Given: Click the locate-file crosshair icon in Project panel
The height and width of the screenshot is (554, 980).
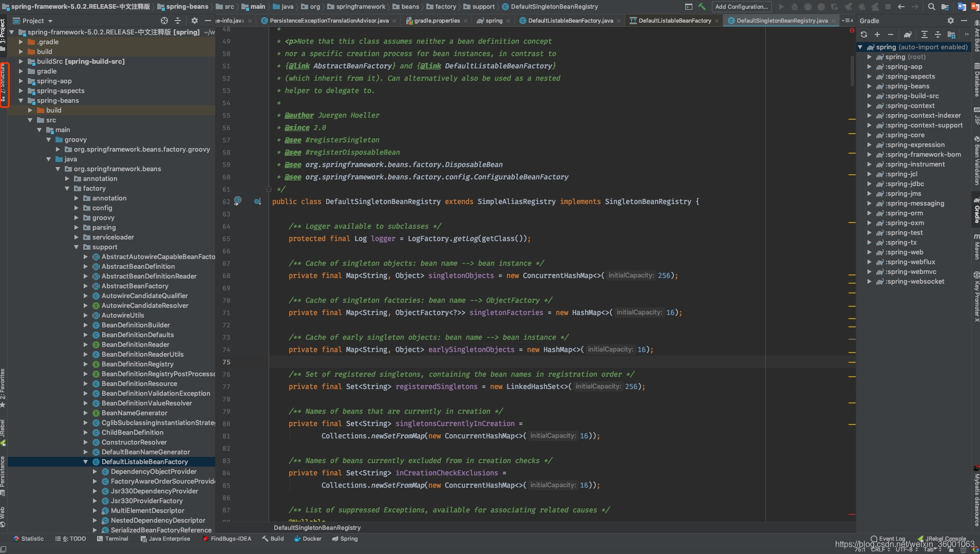Looking at the screenshot, I should [164, 21].
